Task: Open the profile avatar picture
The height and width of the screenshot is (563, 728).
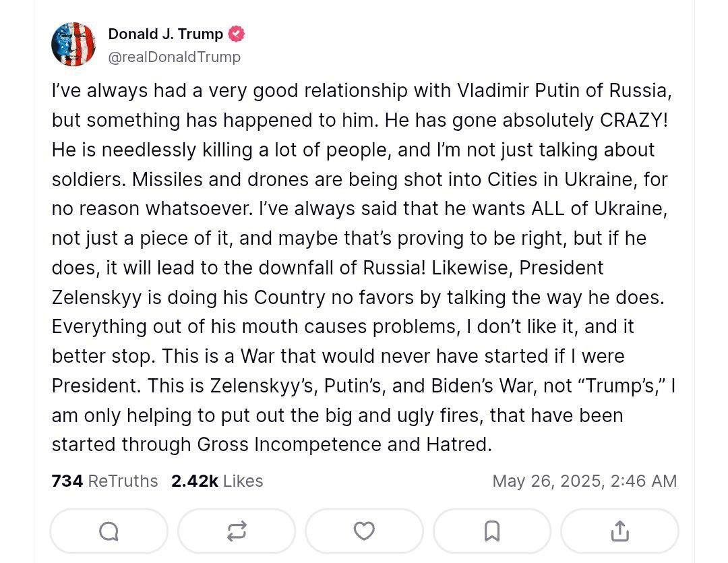Action: (x=73, y=45)
